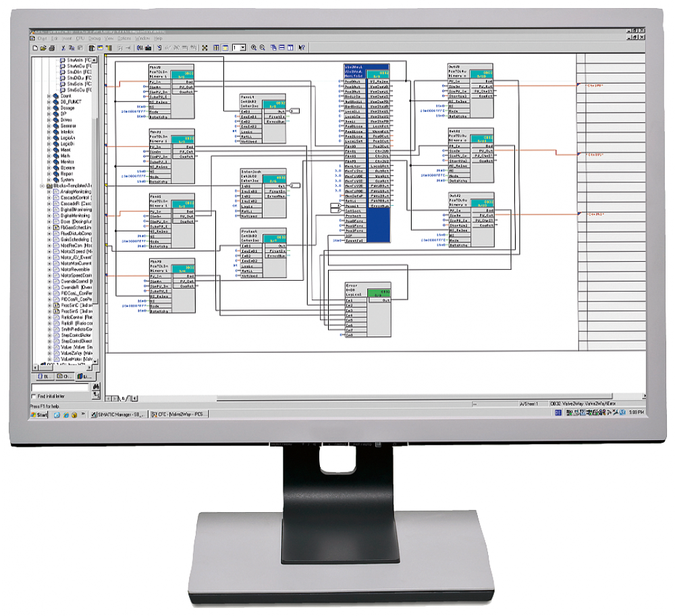675x616 pixels.
Task: Click the CFC Valve2Way taskbar button
Action: (179, 414)
